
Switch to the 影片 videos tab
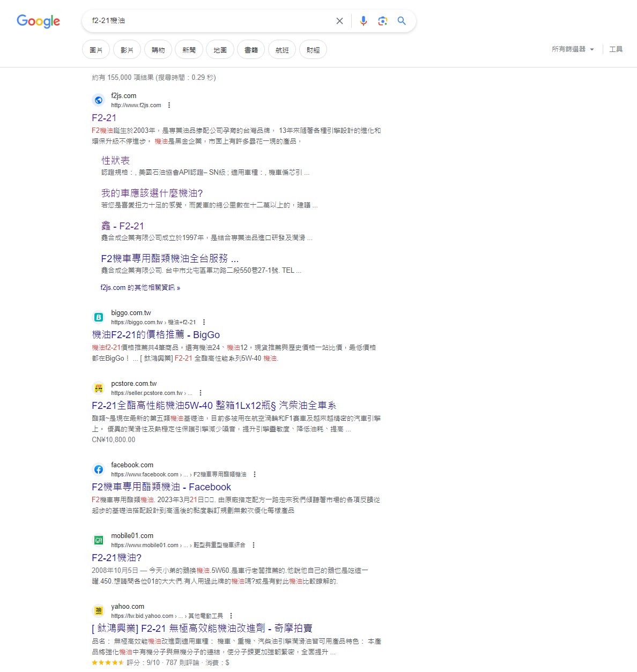(127, 50)
